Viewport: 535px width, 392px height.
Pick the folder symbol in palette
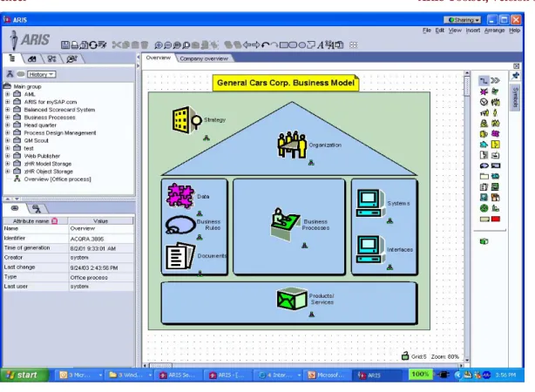coord(484,176)
